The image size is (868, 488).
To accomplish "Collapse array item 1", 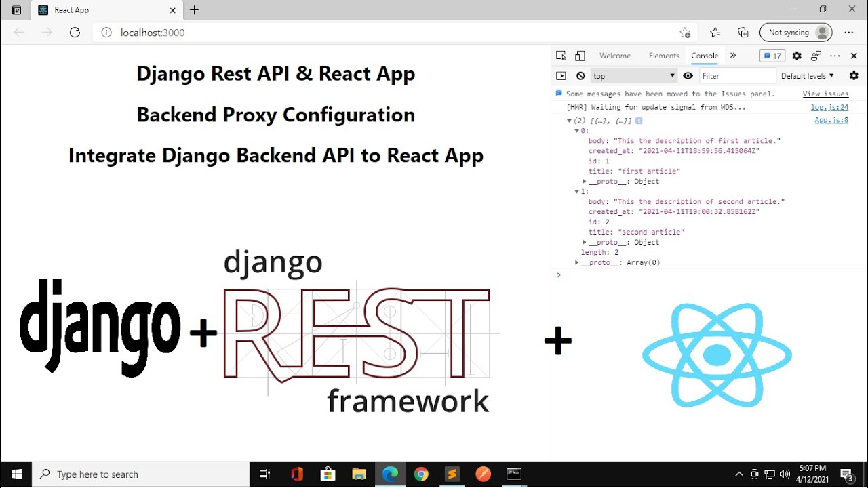I will click(x=577, y=192).
